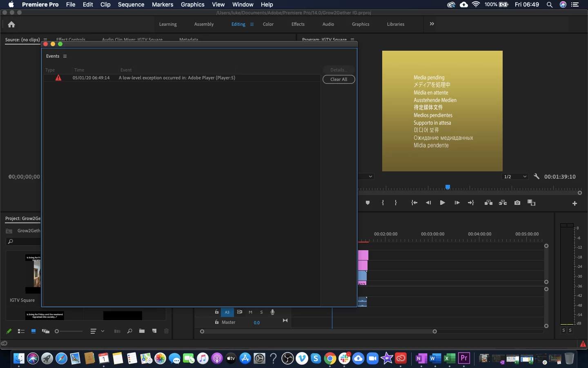Step forward one frame
Viewport: 588px width, 368px height.
point(457,203)
